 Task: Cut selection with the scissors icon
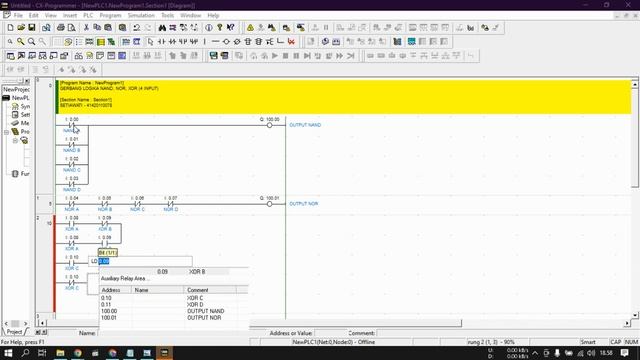pyautogui.click(x=86, y=28)
